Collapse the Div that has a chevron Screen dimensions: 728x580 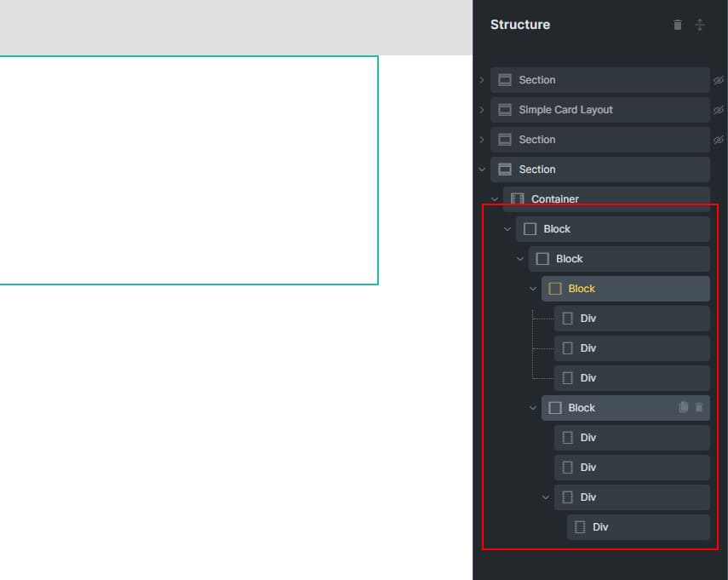[546, 497]
